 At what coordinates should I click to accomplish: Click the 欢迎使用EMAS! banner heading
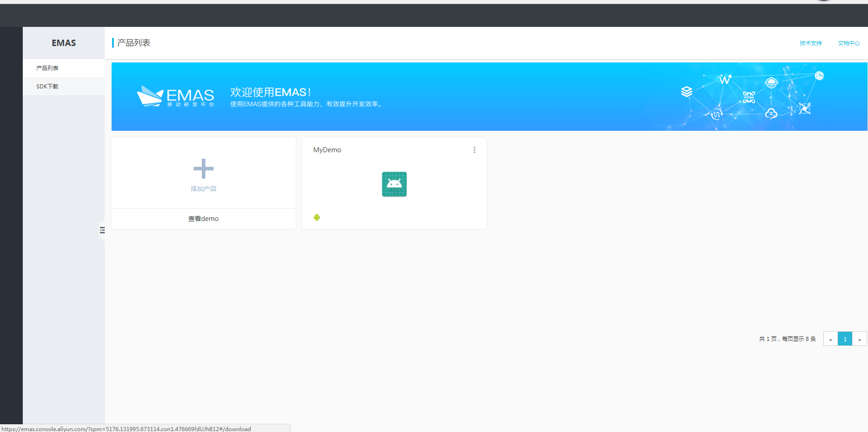[x=271, y=92]
